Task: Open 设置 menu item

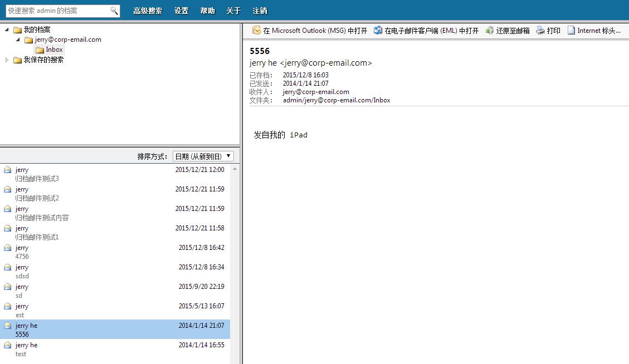Action: point(181,11)
